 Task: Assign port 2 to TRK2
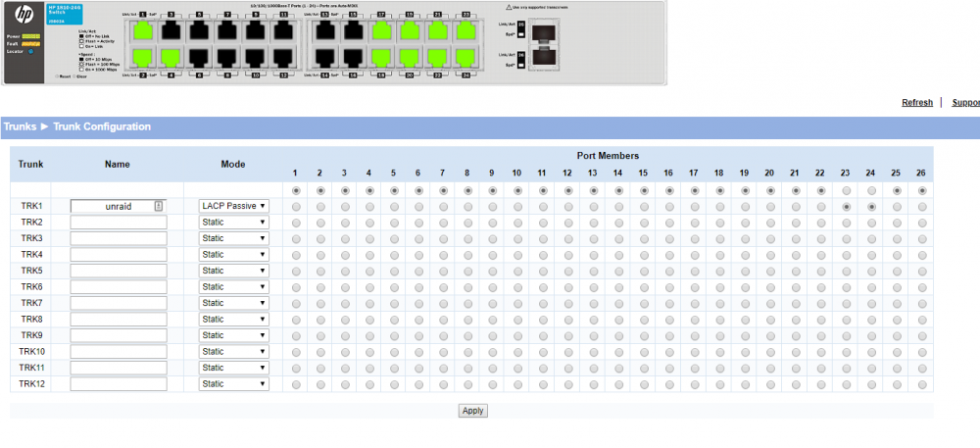tap(320, 223)
